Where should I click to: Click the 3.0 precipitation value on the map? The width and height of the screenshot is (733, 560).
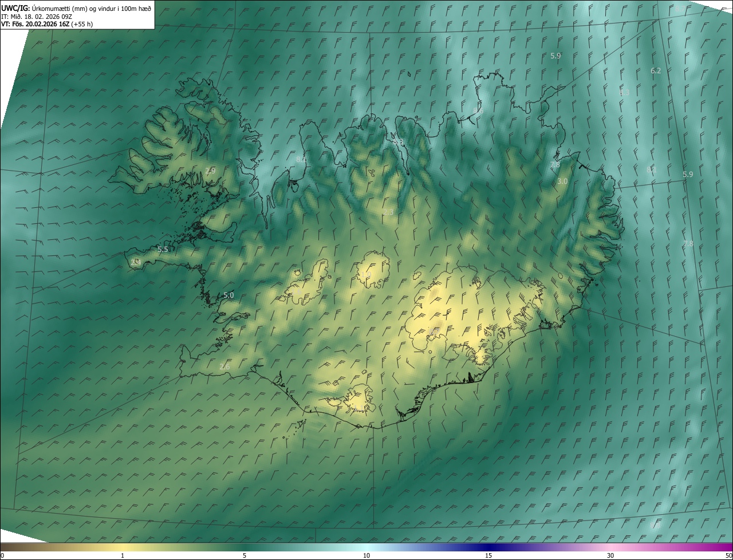click(562, 181)
